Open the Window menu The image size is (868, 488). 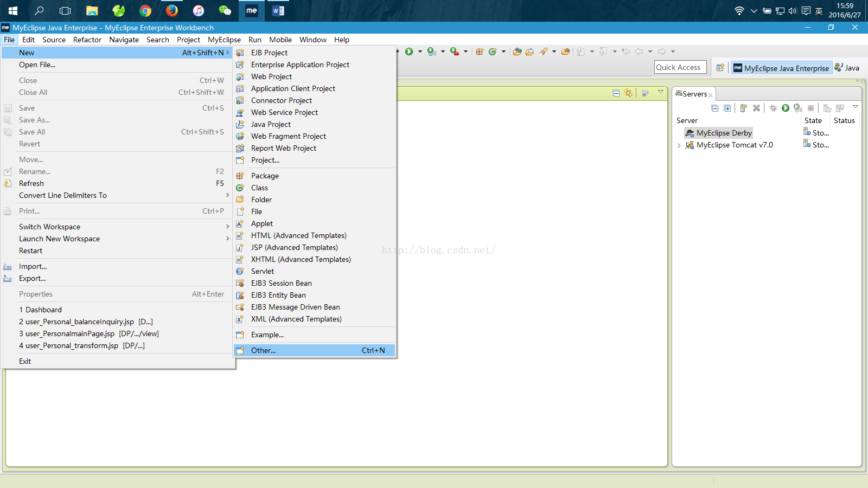(313, 40)
